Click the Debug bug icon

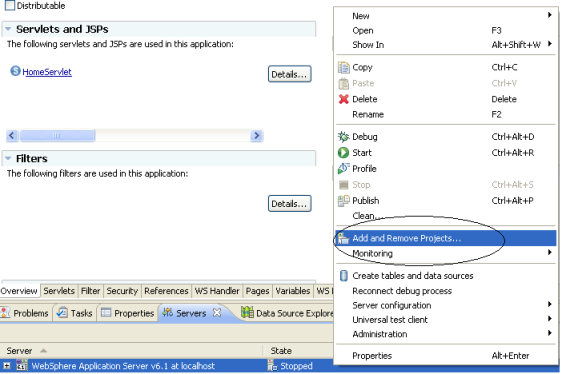coord(343,137)
